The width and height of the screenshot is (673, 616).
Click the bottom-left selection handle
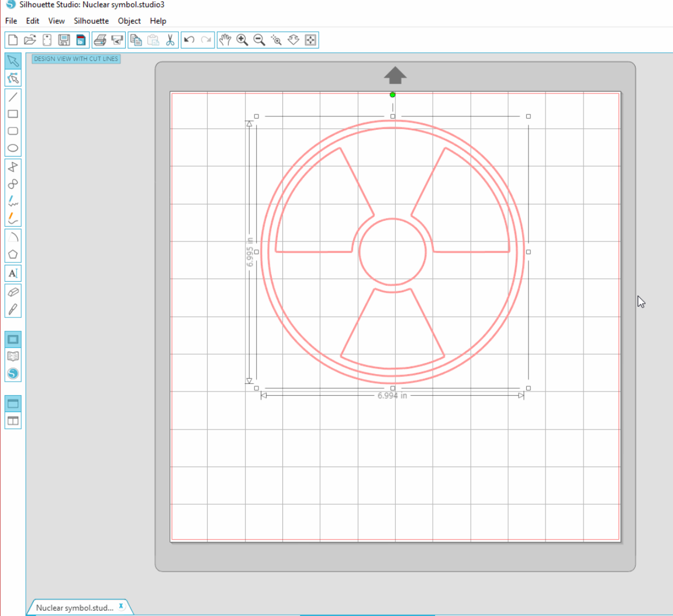(257, 388)
